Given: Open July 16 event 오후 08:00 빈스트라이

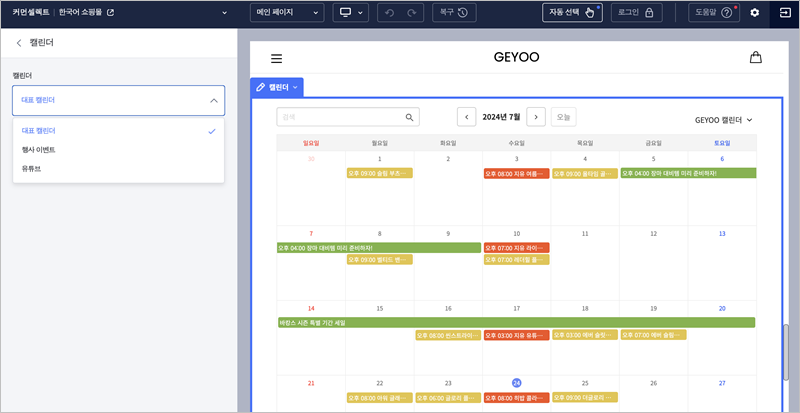Looking at the screenshot, I should point(448,335).
